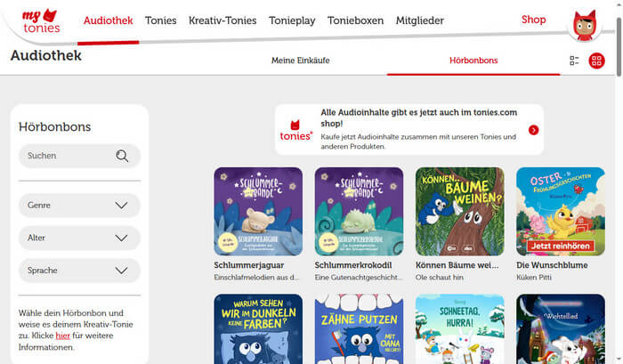Image resolution: width=623 pixels, height=364 pixels.
Task: Expand the Alter dropdown
Action: point(79,238)
